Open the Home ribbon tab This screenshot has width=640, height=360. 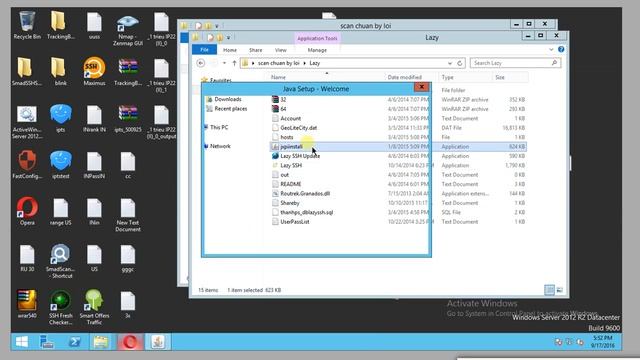pyautogui.click(x=230, y=50)
